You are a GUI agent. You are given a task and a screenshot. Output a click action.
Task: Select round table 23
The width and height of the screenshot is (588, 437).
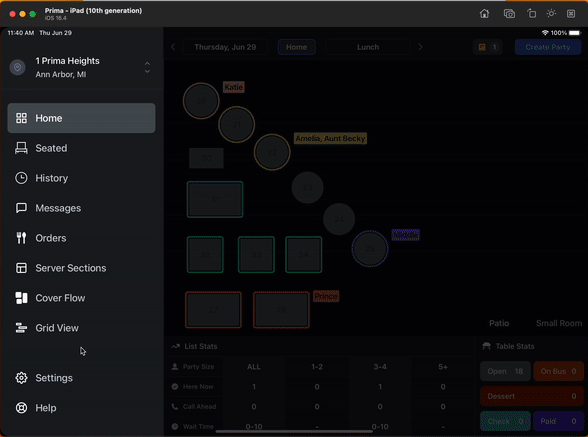coord(308,188)
